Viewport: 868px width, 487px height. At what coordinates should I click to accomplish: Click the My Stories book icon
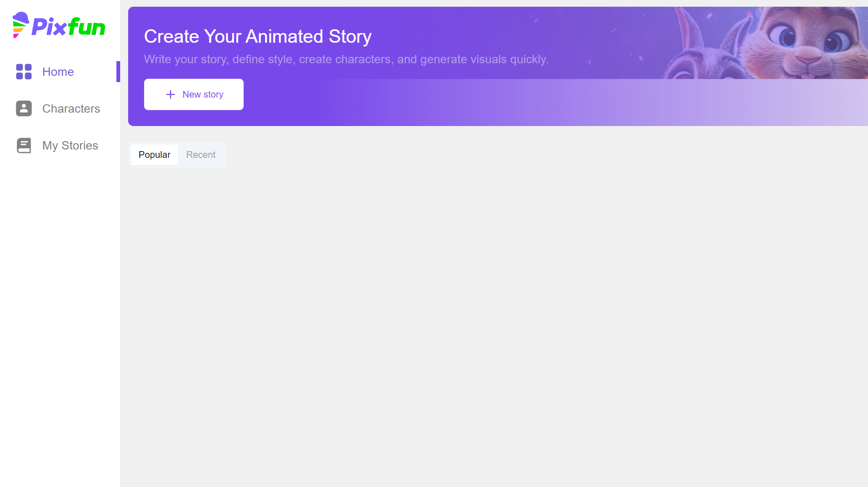click(24, 145)
